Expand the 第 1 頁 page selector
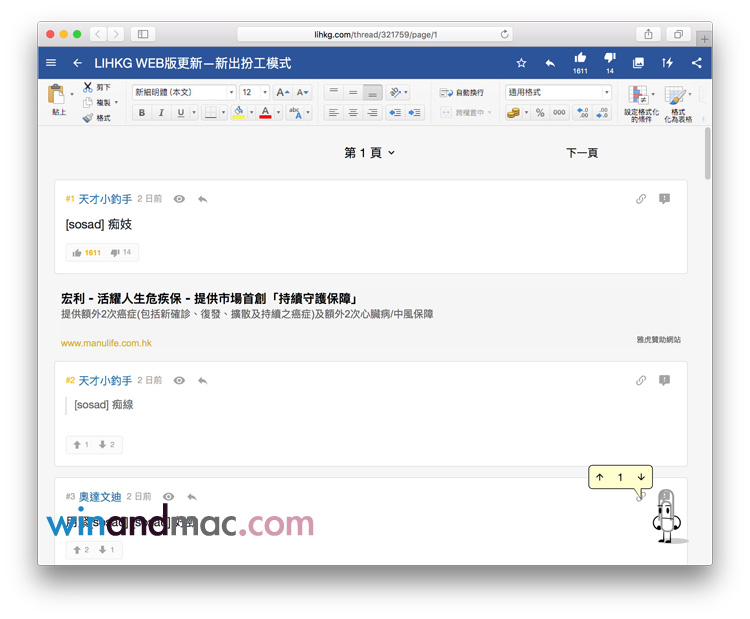 point(369,153)
